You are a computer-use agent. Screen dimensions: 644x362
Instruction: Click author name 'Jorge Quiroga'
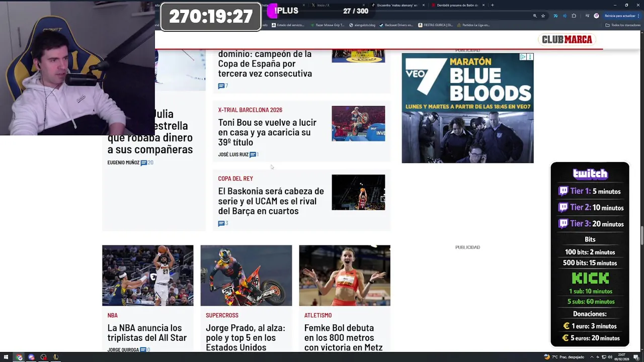pos(123,349)
